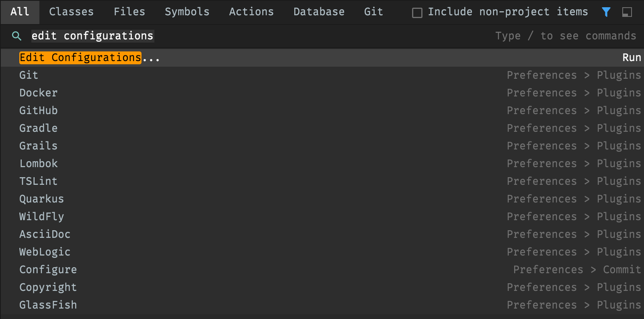644x319 pixels.
Task: Pick the Grails plugin result
Action: [x=322, y=146]
